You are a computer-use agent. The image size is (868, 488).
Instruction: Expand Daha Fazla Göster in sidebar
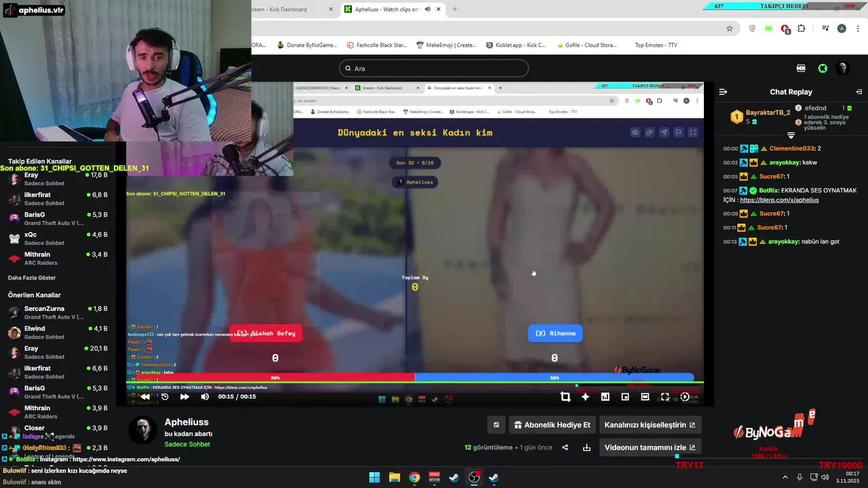click(32, 278)
